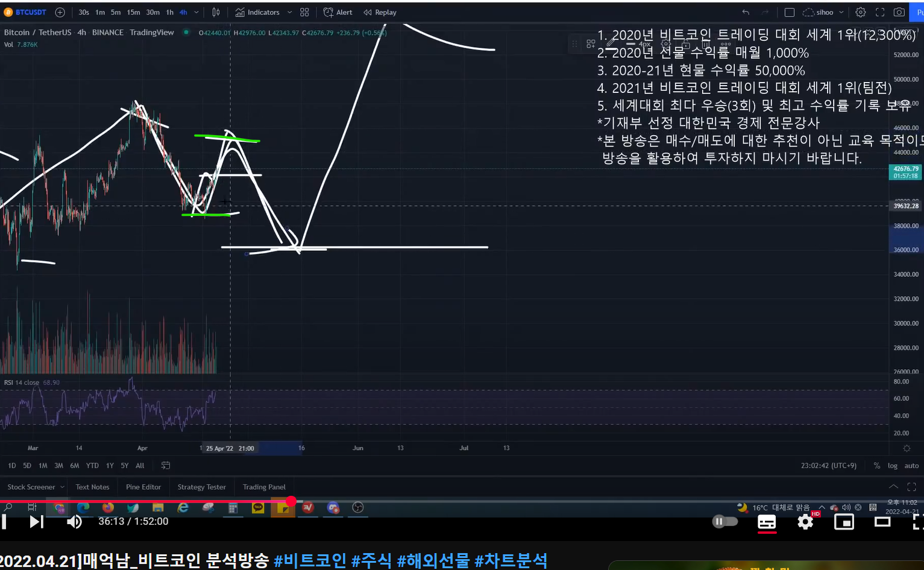Open the sihoo saved layout menu
The image size is (924, 570).
tap(823, 12)
